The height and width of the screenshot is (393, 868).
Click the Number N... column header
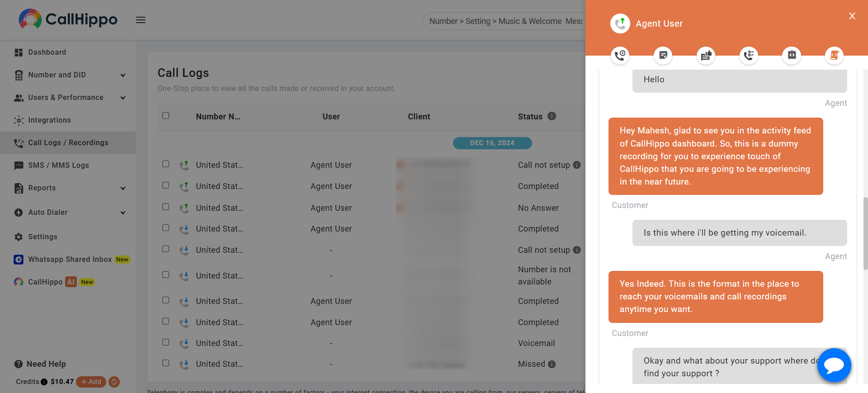click(x=218, y=117)
